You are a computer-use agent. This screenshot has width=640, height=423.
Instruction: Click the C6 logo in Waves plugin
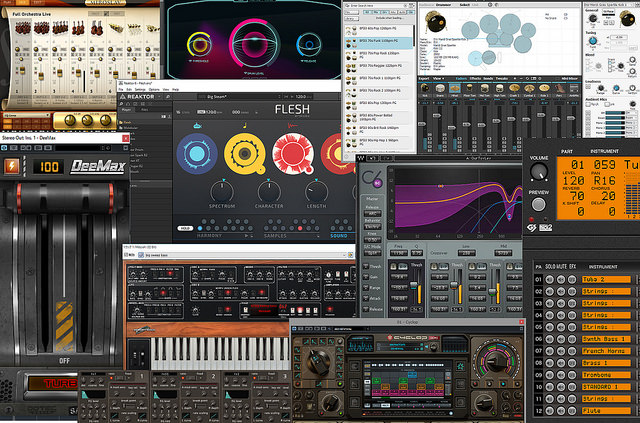371,178
